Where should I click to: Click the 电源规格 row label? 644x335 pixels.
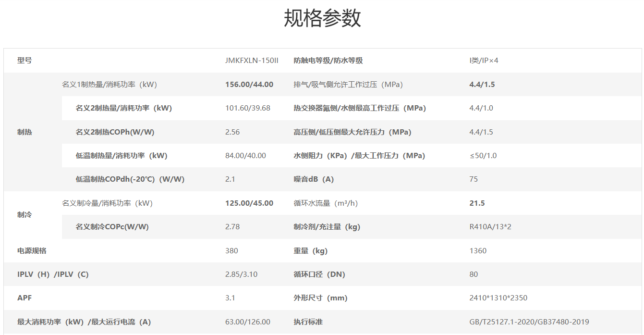32,251
